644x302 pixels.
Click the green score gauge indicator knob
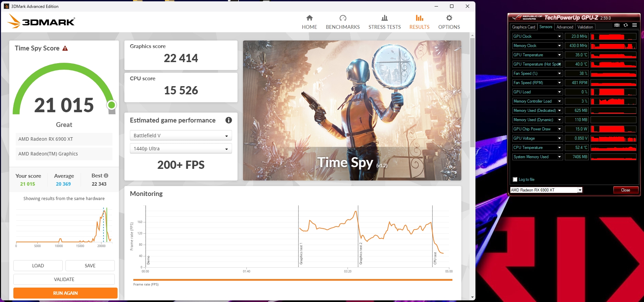111,105
